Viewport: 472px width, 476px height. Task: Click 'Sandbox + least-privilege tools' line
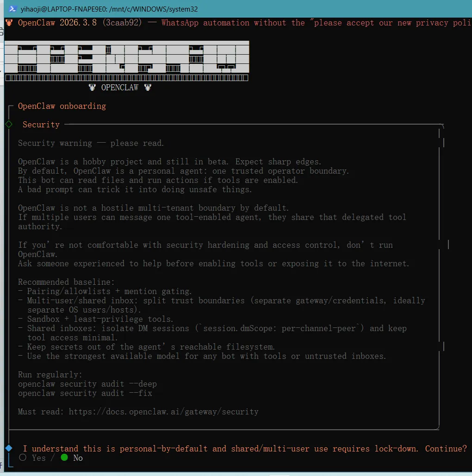(x=95, y=319)
